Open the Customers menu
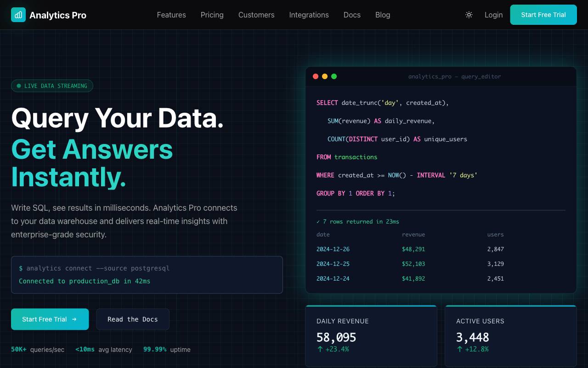The height and width of the screenshot is (368, 588). click(x=256, y=15)
